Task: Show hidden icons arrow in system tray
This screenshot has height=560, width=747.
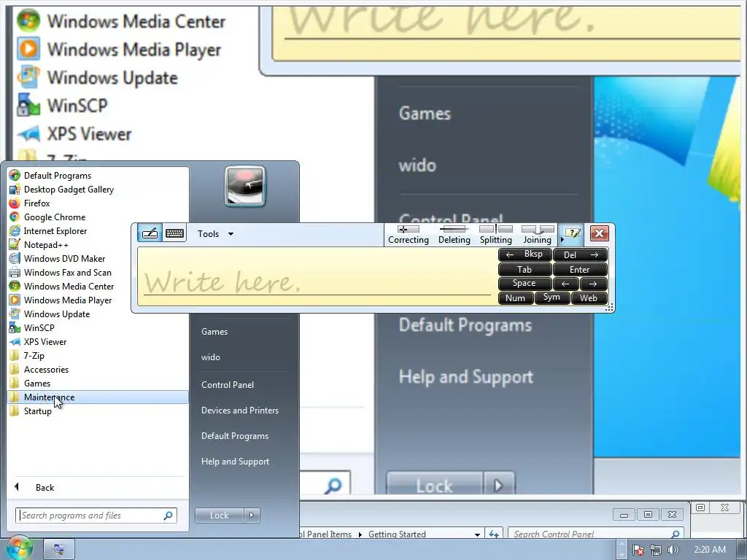Action: click(x=622, y=550)
